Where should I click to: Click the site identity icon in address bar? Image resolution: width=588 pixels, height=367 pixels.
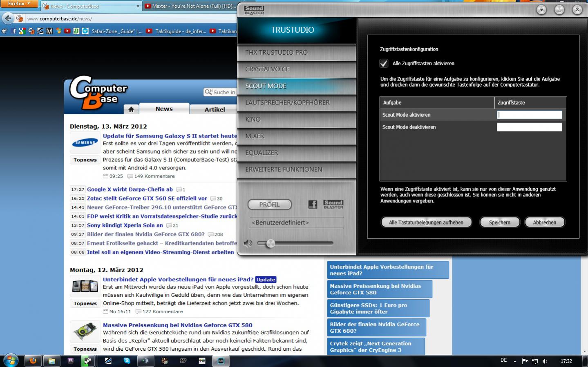19,18
